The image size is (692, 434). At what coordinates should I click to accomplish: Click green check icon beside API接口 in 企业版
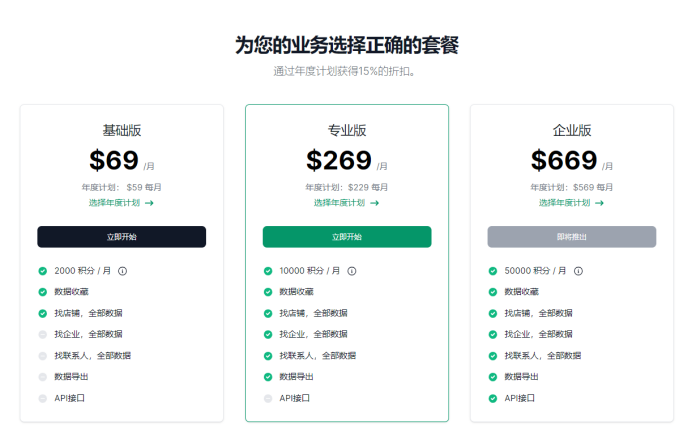tap(493, 399)
